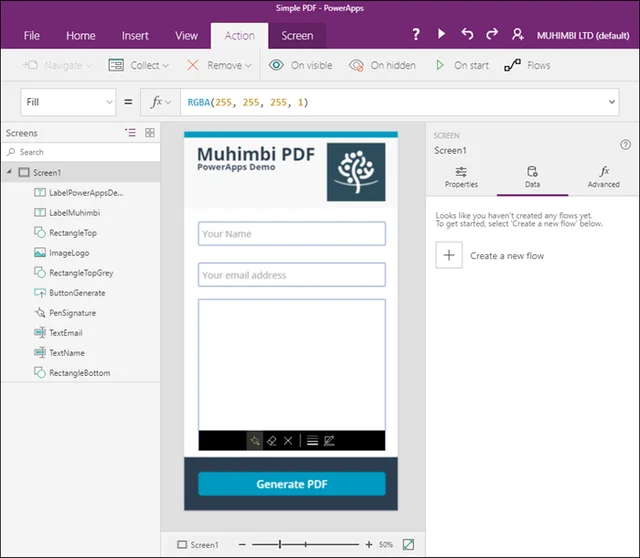The height and width of the screenshot is (558, 640).
Task: Click the plus icon to create flow
Action: 449,255
